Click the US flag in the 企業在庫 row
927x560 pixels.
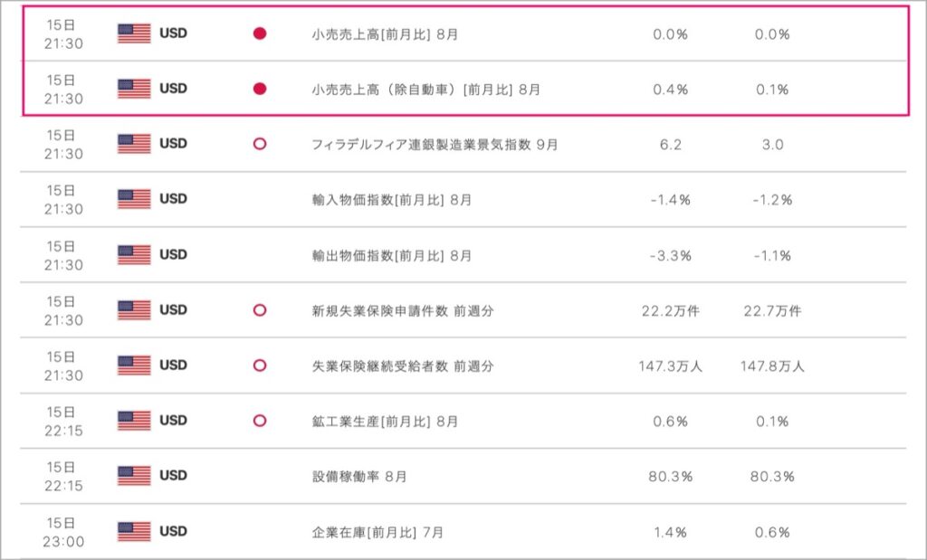(x=134, y=531)
